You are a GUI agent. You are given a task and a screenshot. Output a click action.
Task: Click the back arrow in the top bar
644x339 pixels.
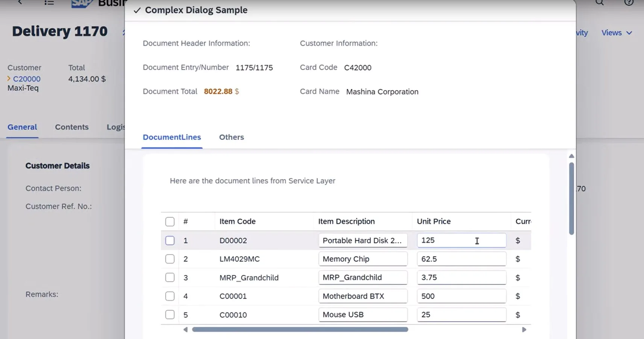tap(20, 2)
